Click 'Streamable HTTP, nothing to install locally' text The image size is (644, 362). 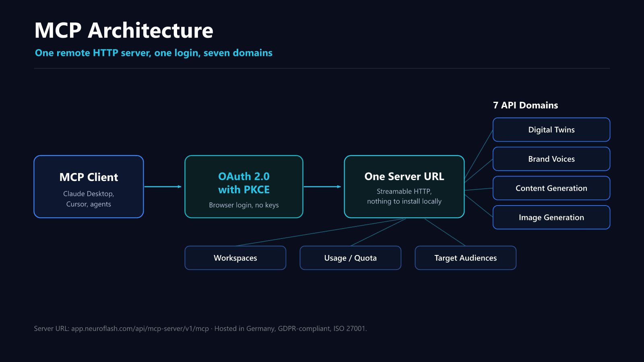pos(404,196)
